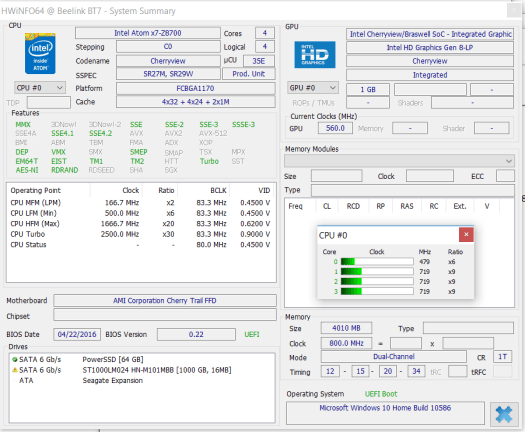Screen dimensions: 525x432
Task: Click the Intel HD Graphics logo
Action: [x=315, y=55]
